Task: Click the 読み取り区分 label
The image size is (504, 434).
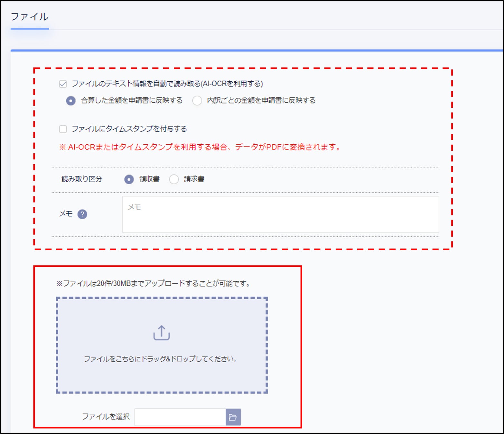Action: click(x=82, y=179)
